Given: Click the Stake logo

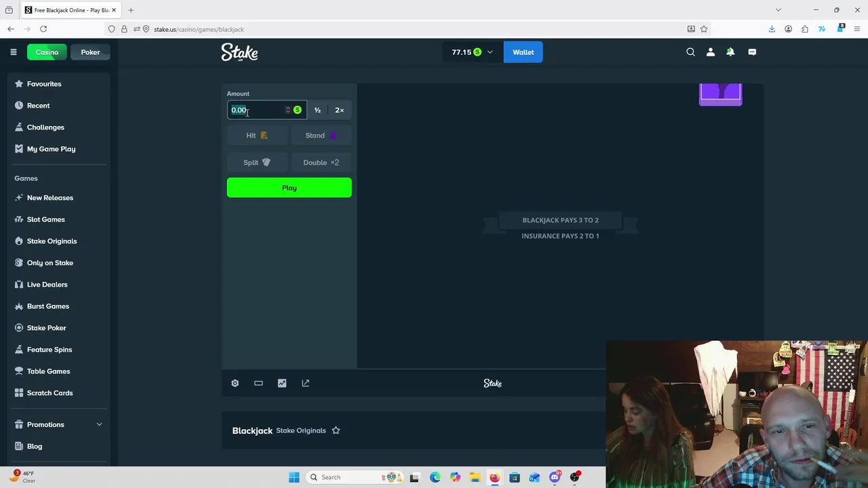Looking at the screenshot, I should click(239, 52).
